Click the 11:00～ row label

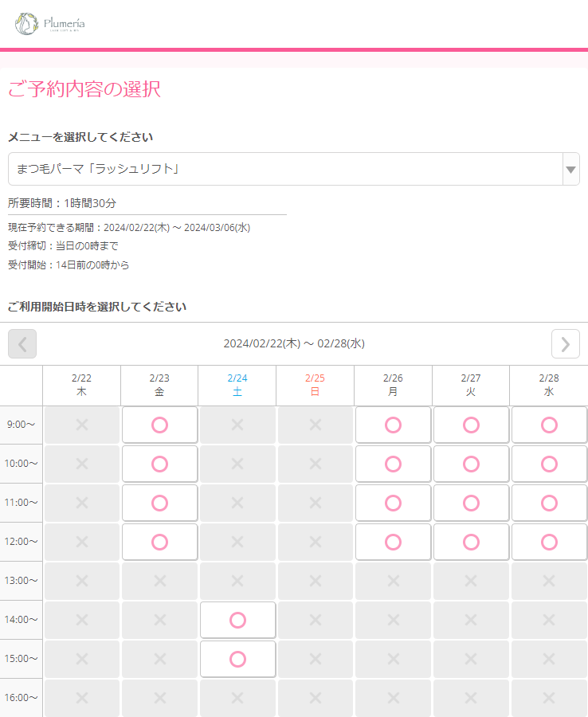coord(21,503)
